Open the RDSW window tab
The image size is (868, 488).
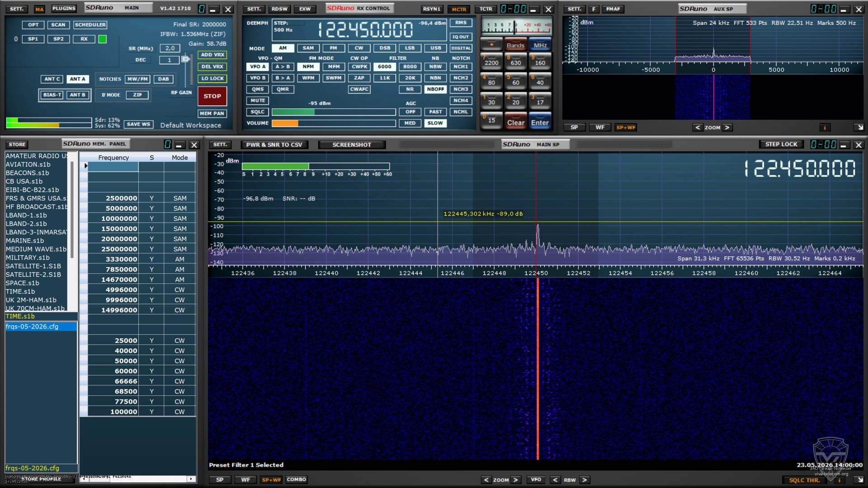[279, 9]
